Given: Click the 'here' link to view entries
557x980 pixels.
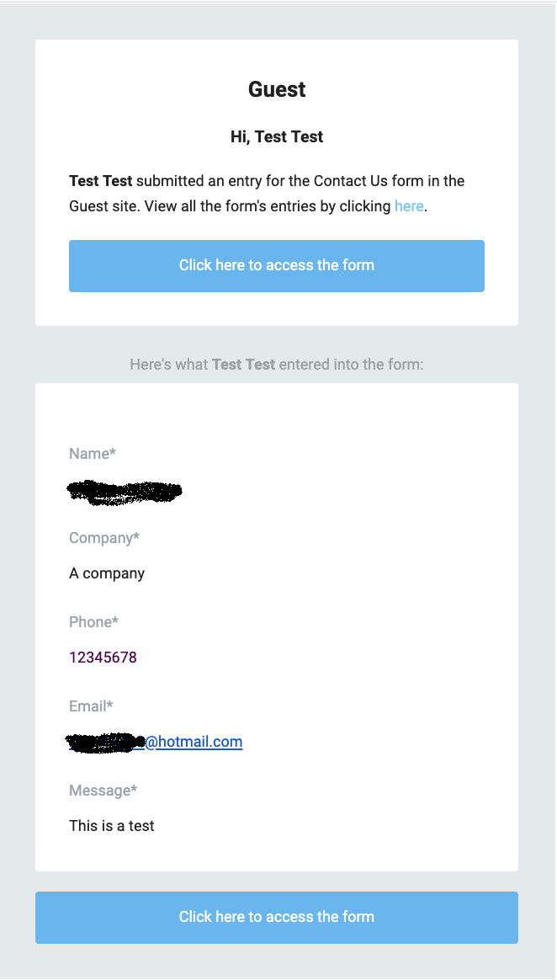Looking at the screenshot, I should pos(409,206).
